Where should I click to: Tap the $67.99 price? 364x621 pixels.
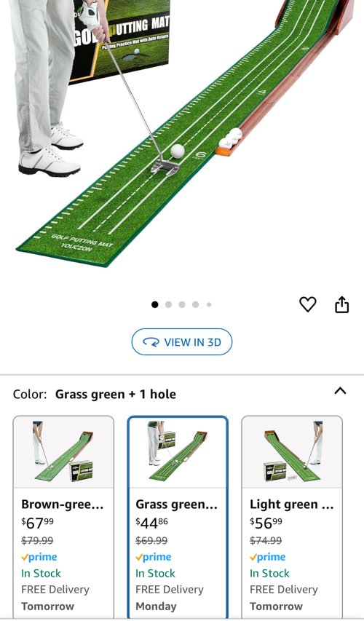coord(38,523)
